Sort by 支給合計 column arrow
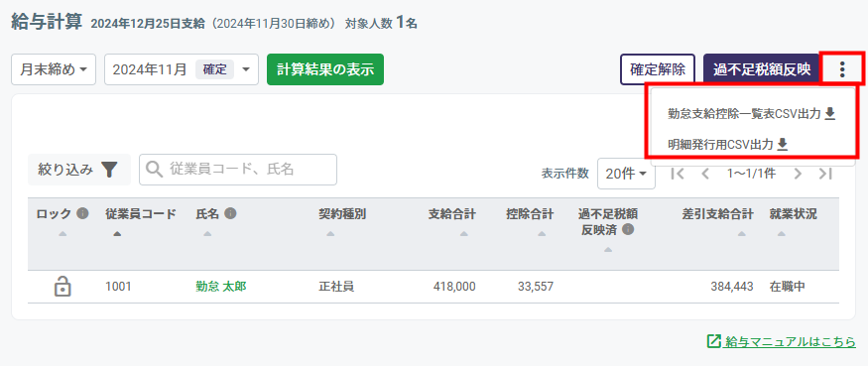This screenshot has height=366, width=868. pyautogui.click(x=463, y=234)
